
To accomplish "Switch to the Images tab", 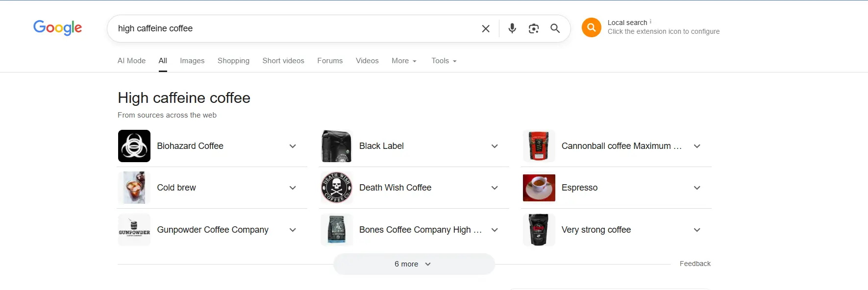I will 192,61.
